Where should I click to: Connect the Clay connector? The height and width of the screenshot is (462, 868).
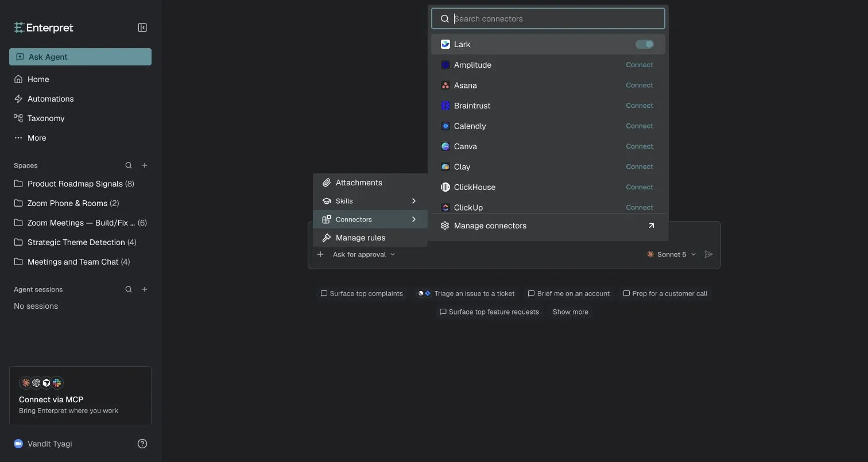click(640, 166)
